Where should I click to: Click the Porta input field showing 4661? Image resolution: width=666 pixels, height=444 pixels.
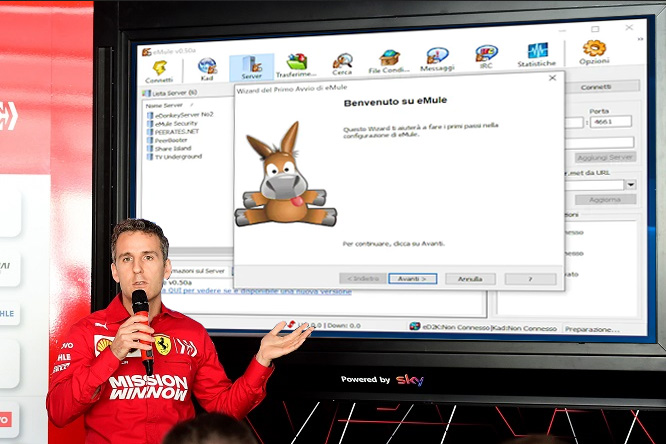[x=610, y=122]
